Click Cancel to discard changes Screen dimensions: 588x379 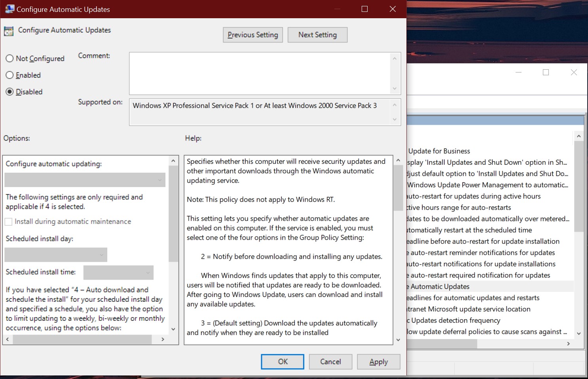click(x=330, y=362)
